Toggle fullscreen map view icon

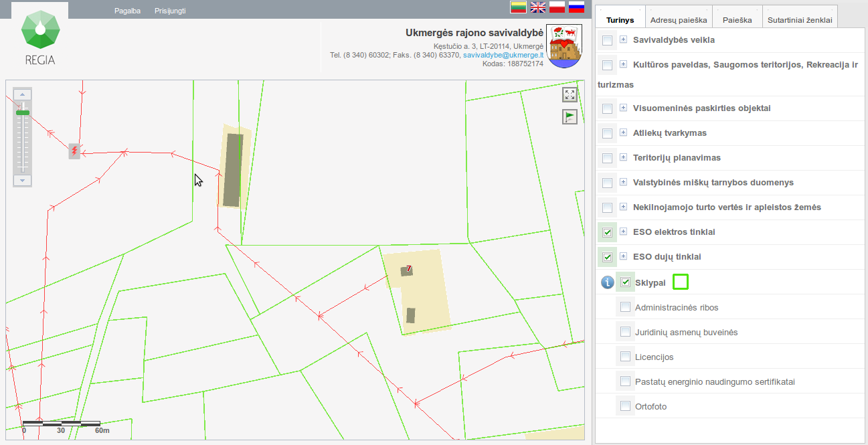570,94
